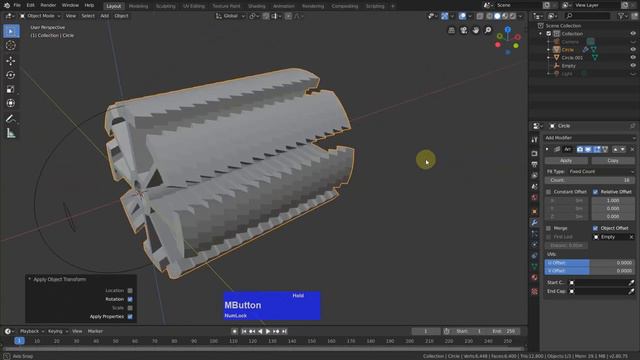Switch to Modeling workspace tab
Image resolution: width=640 pixels, height=360 pixels.
pos(138,6)
